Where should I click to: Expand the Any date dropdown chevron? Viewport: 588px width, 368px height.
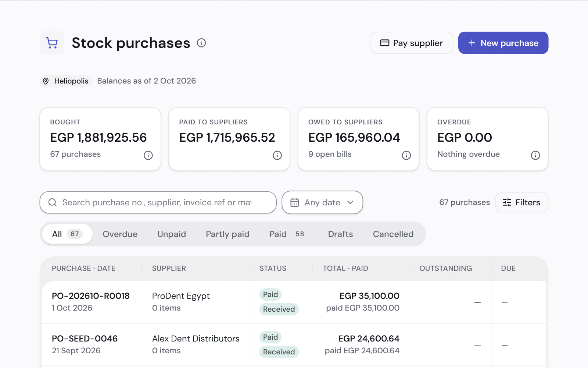[x=350, y=202]
